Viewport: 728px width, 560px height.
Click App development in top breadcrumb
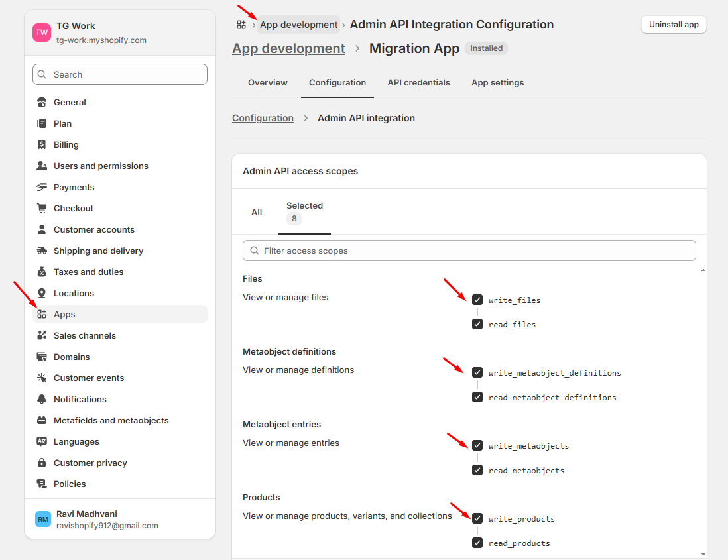tap(298, 25)
